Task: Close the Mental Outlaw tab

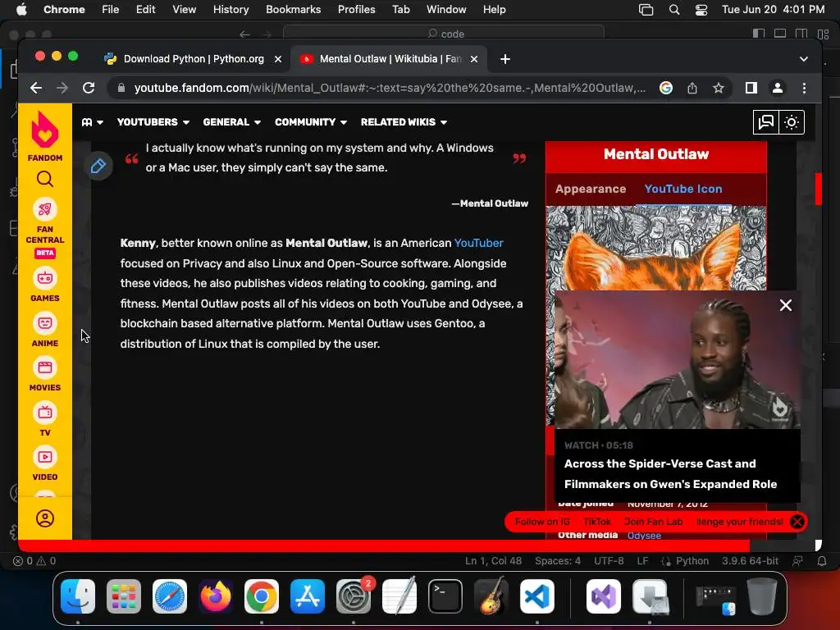Action: point(473,59)
